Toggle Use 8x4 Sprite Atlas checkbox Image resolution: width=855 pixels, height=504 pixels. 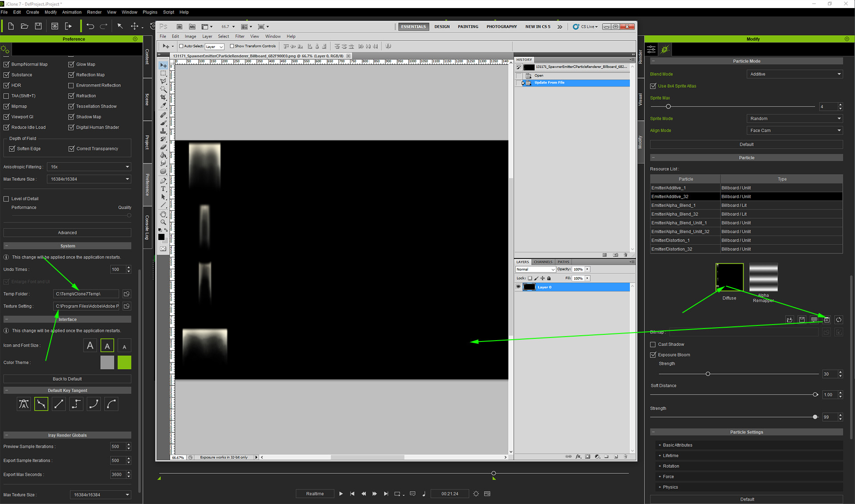click(x=653, y=86)
